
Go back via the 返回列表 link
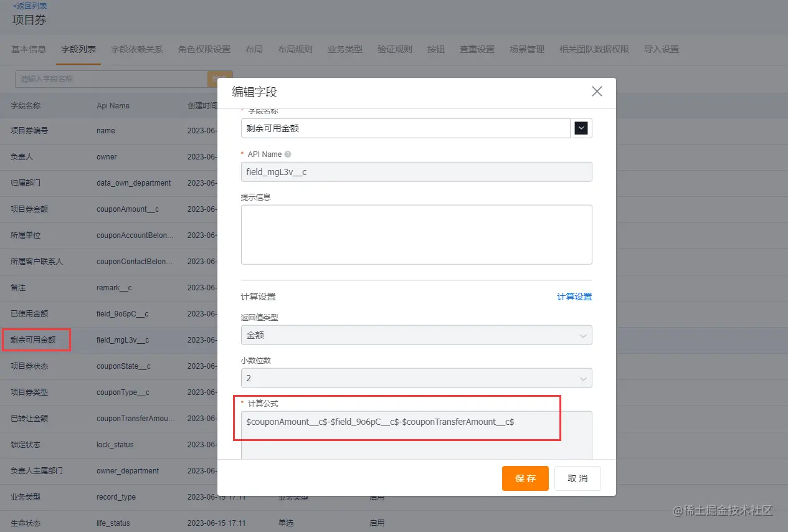coord(29,6)
